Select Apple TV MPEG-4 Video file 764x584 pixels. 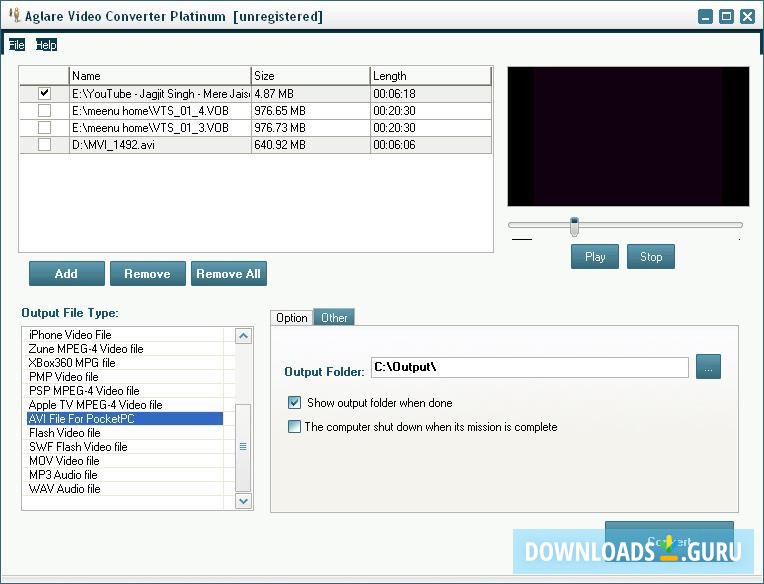pos(125,405)
